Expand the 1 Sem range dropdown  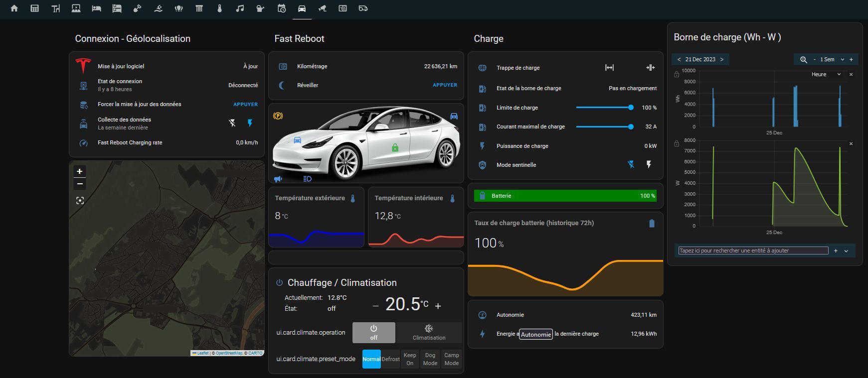point(843,59)
